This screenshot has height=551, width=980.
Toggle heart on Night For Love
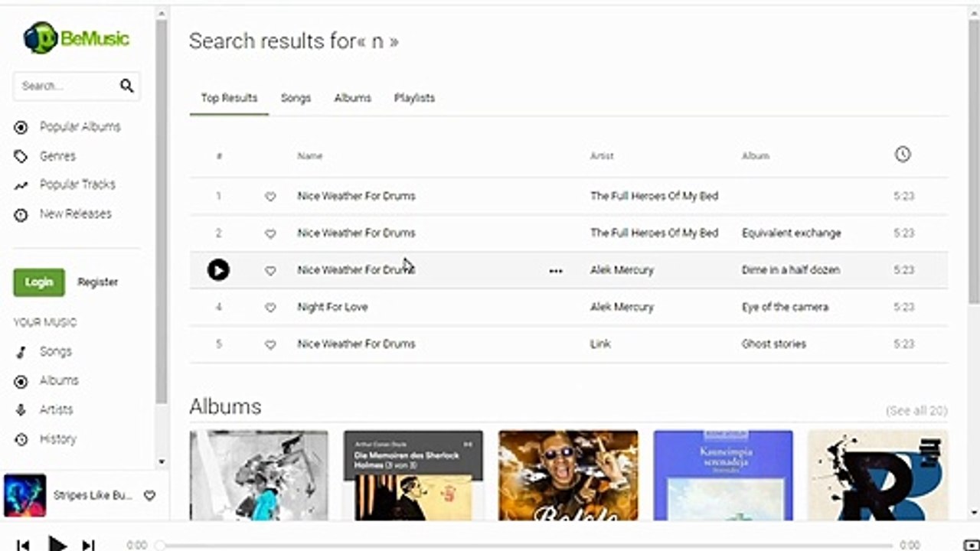270,308
